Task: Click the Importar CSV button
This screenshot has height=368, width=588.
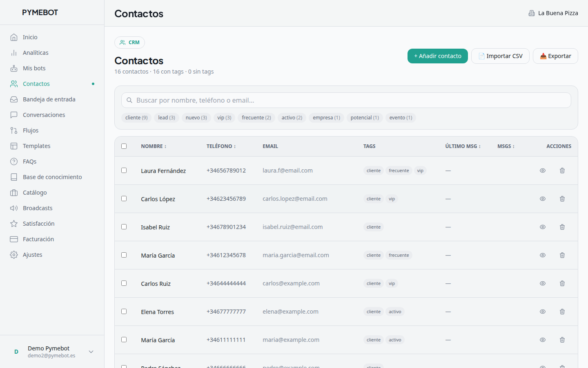Action: pos(500,56)
